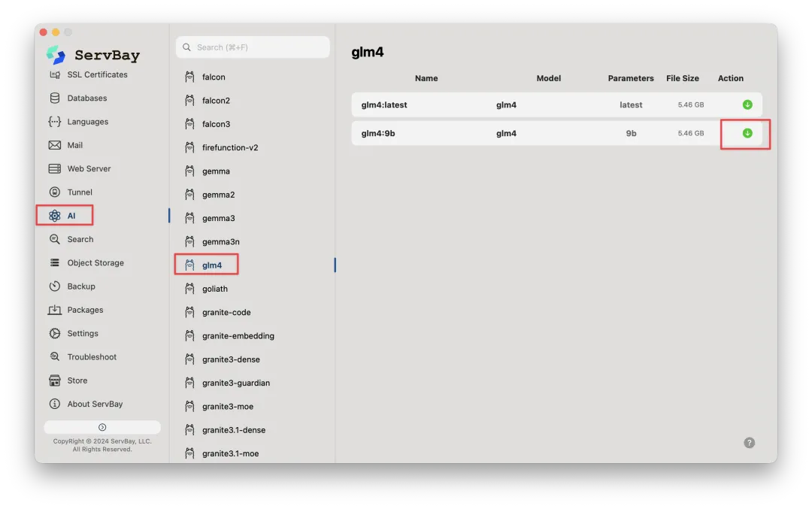This screenshot has width=812, height=509.
Task: Click the Object Storage icon
Action: pyautogui.click(x=54, y=262)
